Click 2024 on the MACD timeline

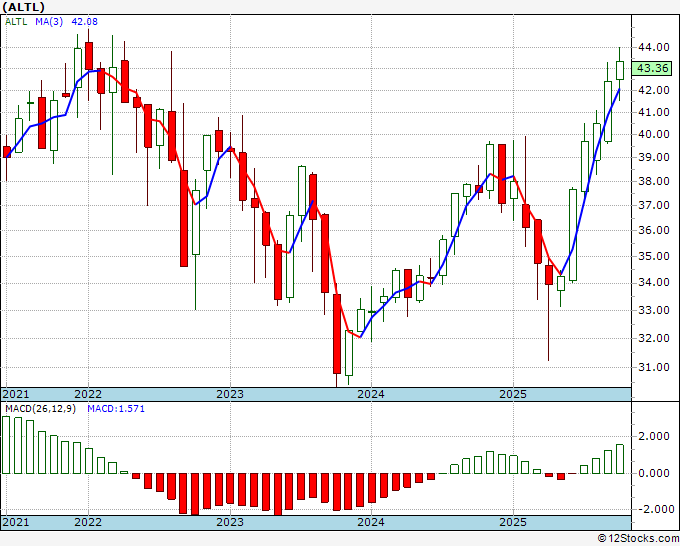(371, 522)
